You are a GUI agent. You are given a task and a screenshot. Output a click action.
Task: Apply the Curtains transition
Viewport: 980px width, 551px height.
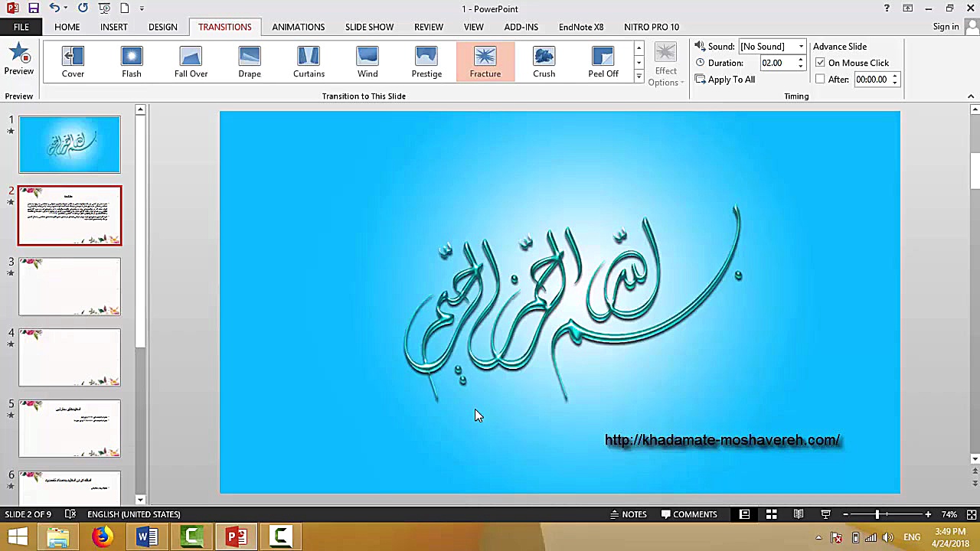(x=309, y=61)
